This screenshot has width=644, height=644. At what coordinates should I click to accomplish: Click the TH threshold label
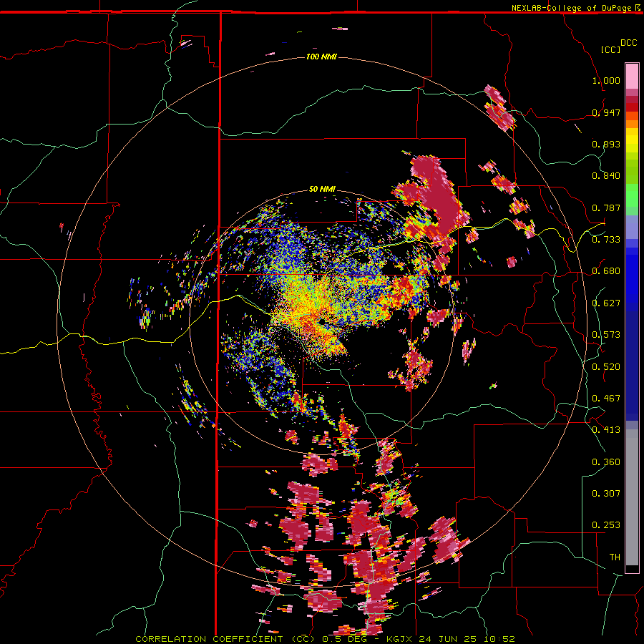(x=615, y=557)
